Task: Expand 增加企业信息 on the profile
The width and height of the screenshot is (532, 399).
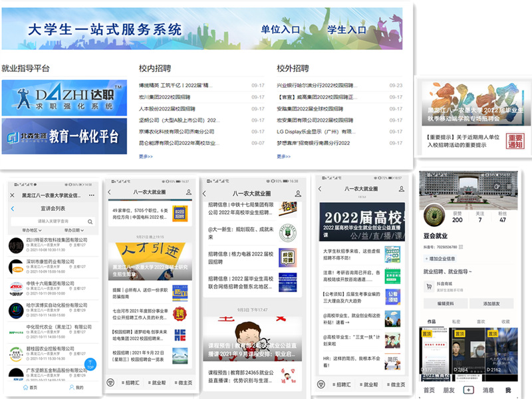Action: [x=440, y=258]
